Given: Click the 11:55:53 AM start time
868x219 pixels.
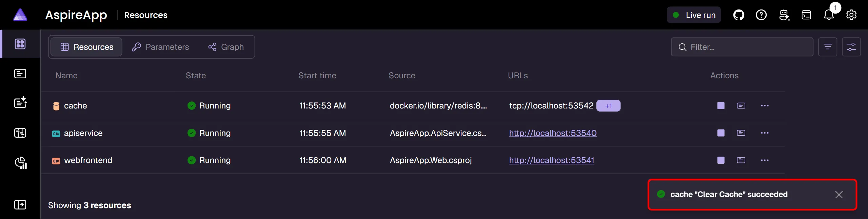Looking at the screenshot, I should coord(322,106).
